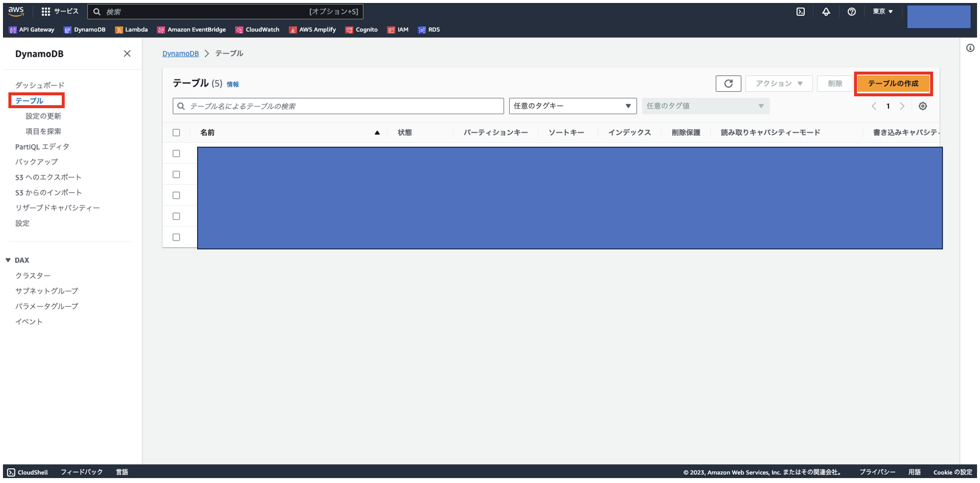Select the fourth table row checkbox

[176, 216]
